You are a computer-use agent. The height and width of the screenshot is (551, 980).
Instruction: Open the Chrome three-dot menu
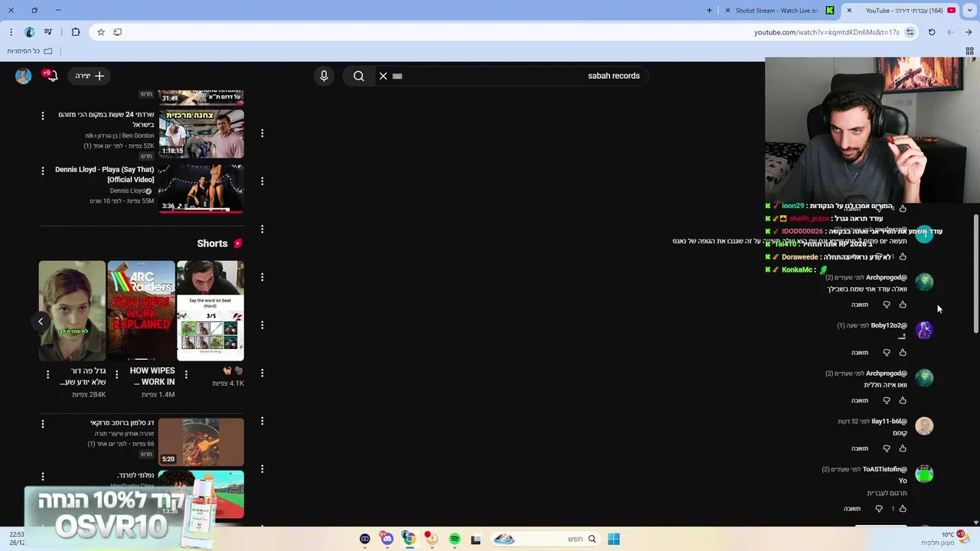click(11, 32)
